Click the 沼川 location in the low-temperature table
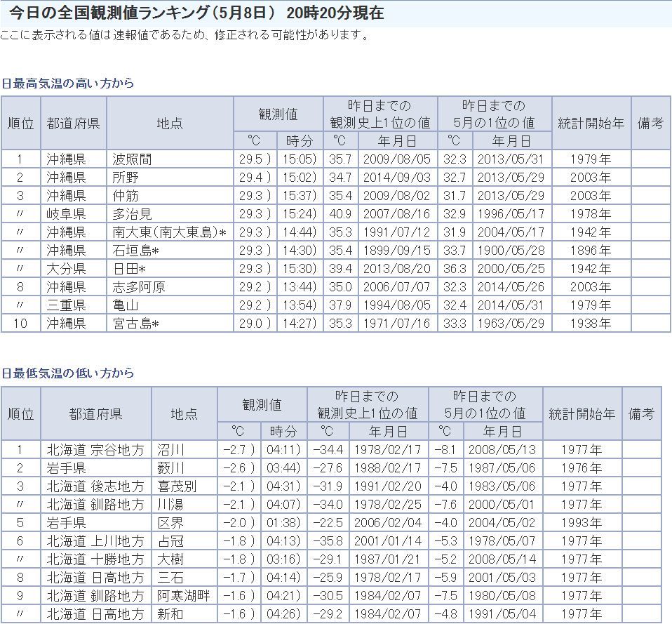This screenshot has height=624, width=672. click(170, 450)
